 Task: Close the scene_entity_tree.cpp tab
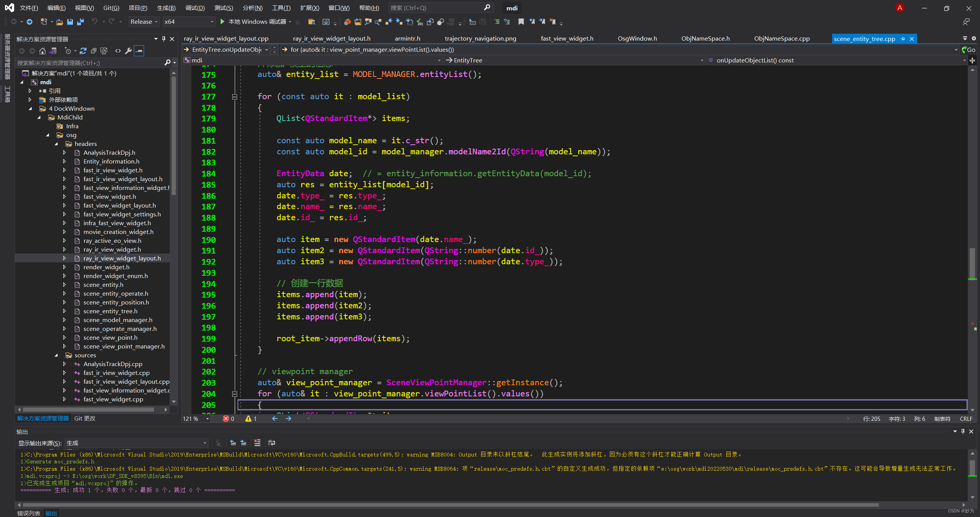click(x=912, y=39)
